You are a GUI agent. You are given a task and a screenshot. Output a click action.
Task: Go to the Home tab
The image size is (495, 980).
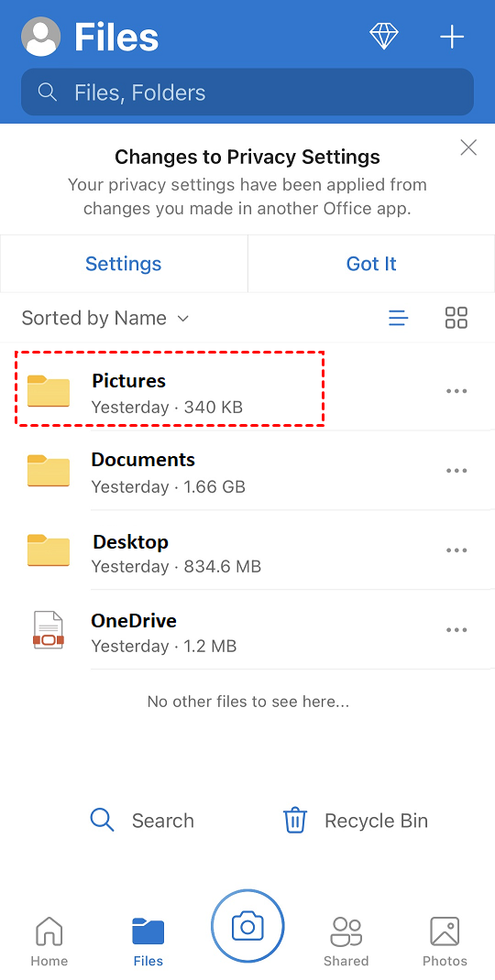click(49, 942)
